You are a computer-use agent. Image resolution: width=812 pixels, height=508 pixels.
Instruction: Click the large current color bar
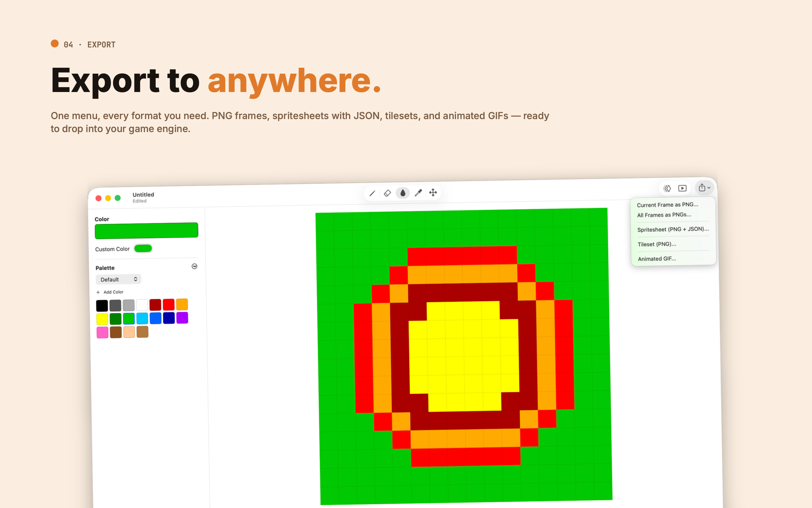(x=147, y=231)
